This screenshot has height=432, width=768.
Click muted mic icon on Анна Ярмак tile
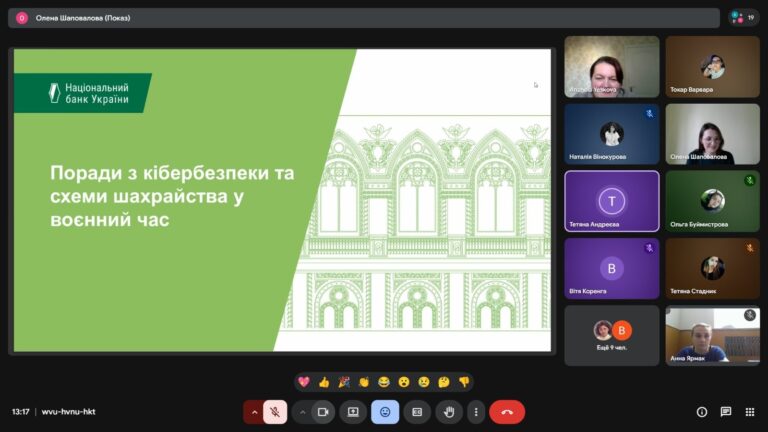pos(749,315)
